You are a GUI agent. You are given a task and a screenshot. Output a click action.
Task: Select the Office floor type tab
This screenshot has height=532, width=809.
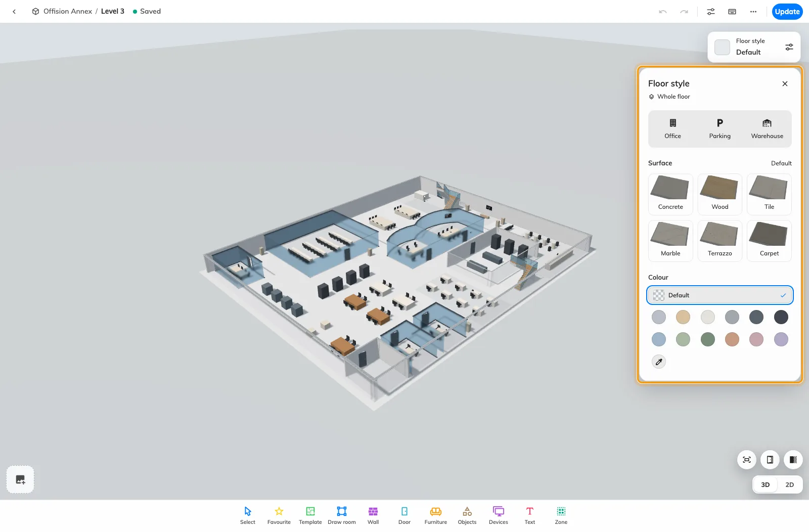(672, 129)
